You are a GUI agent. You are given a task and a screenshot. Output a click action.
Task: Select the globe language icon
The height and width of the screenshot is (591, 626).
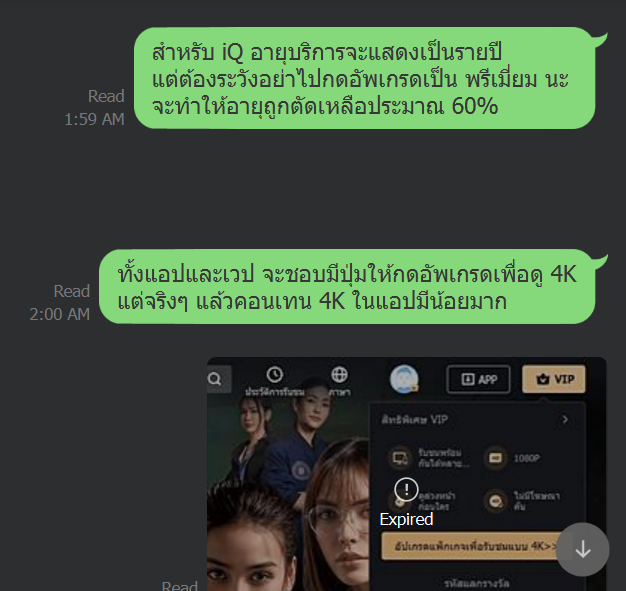coord(339,375)
